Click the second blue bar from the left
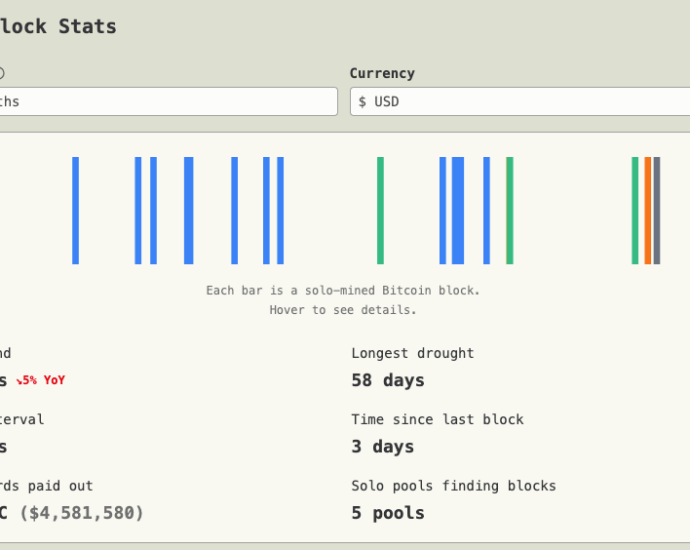This screenshot has height=550, width=690. click(138, 210)
